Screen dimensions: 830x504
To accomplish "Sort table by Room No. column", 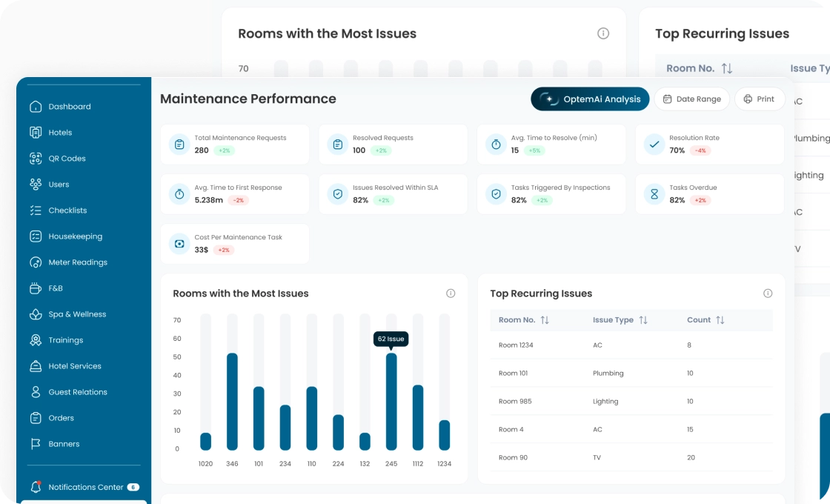I will pyautogui.click(x=545, y=320).
